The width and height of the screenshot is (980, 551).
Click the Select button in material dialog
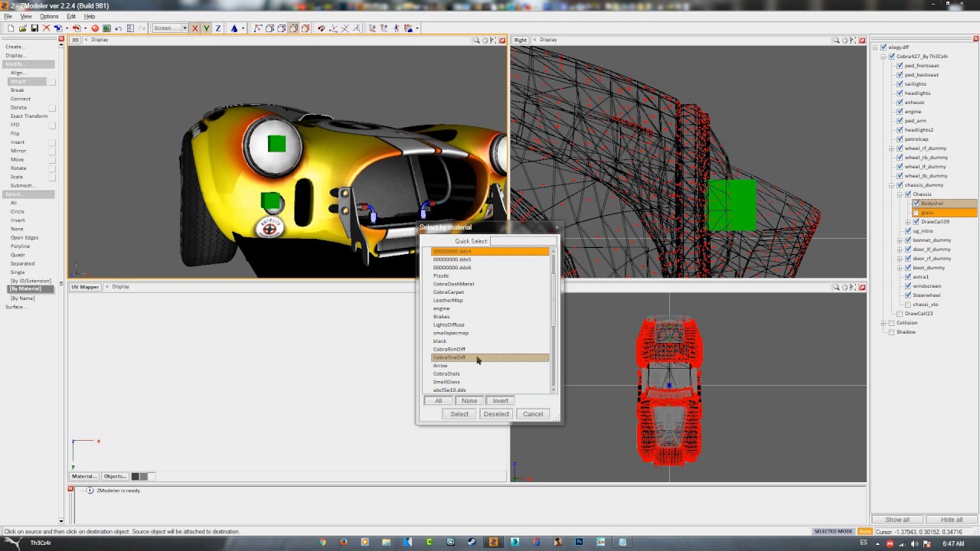pos(459,414)
